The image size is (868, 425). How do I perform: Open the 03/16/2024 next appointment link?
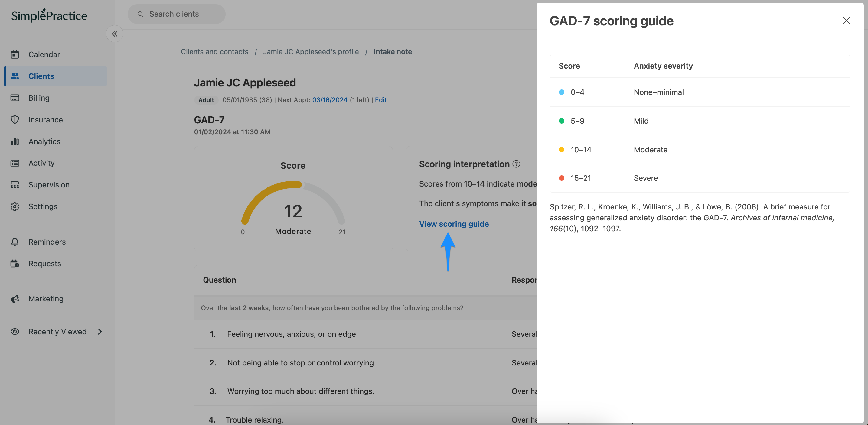330,100
